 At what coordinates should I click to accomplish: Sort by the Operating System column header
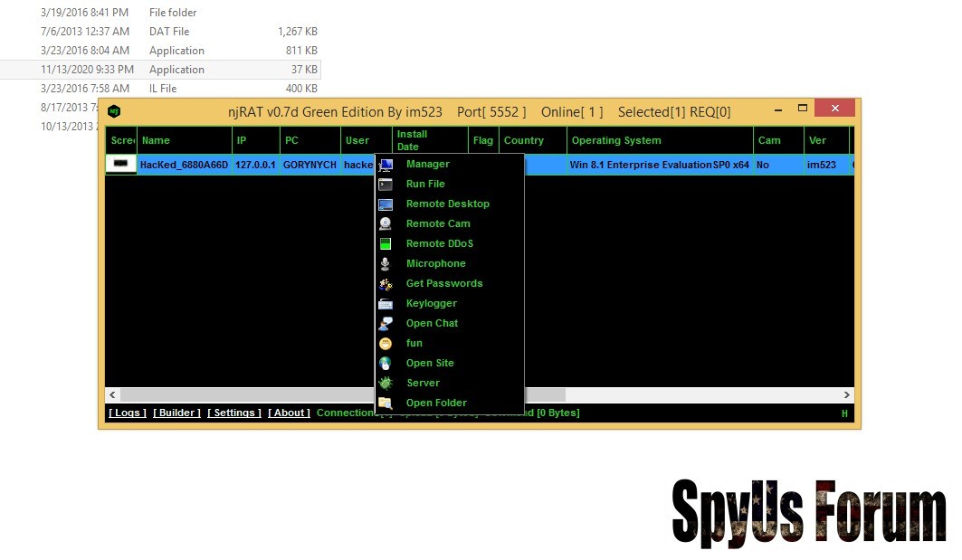tap(615, 141)
